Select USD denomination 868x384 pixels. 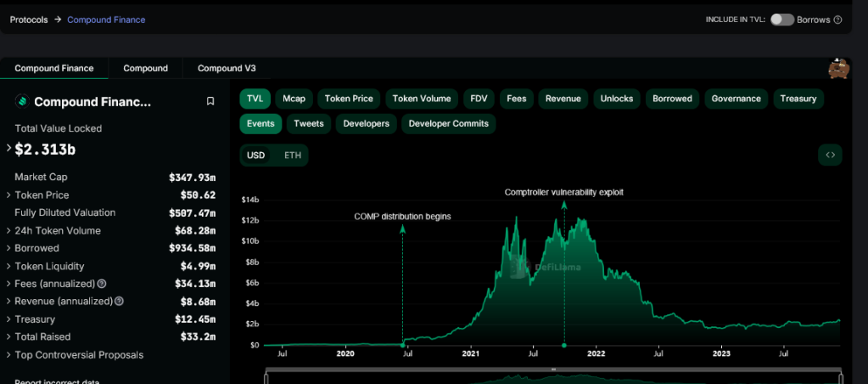(255, 155)
